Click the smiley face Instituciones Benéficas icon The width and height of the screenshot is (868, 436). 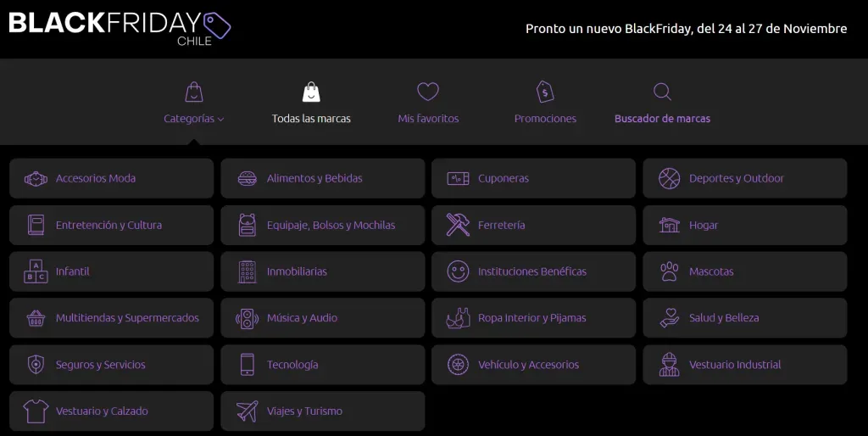tap(459, 271)
